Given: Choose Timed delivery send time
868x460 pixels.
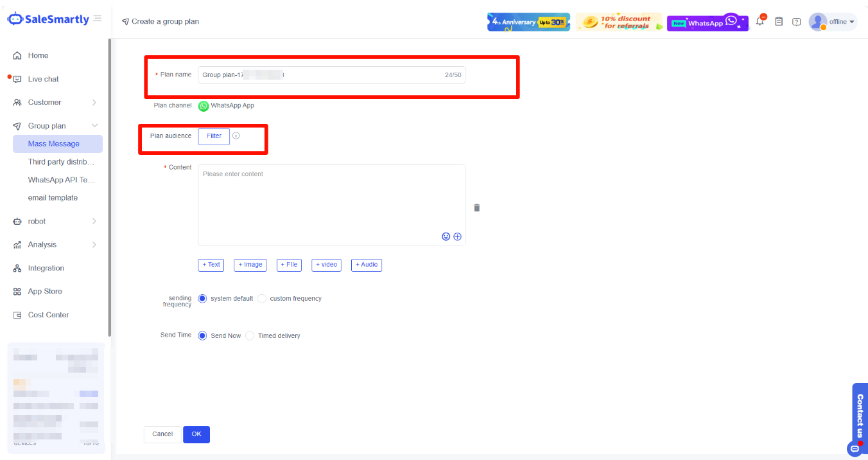Looking at the screenshot, I should pos(250,335).
